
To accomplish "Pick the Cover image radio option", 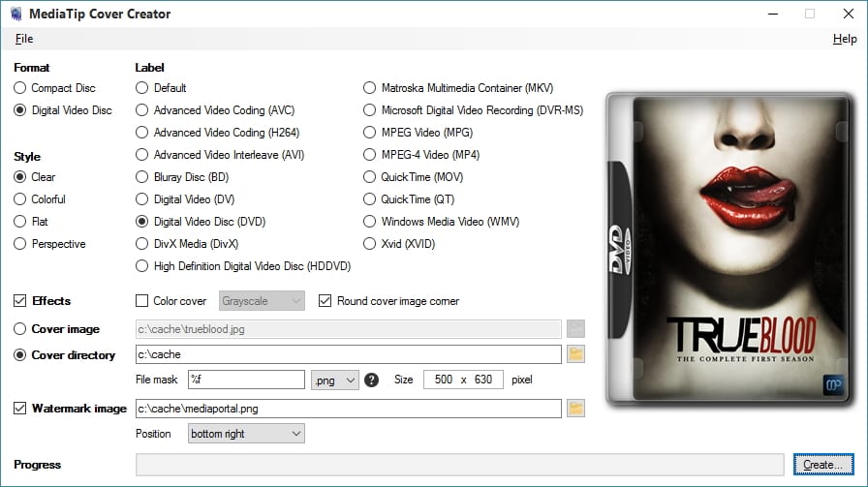I will coord(20,329).
